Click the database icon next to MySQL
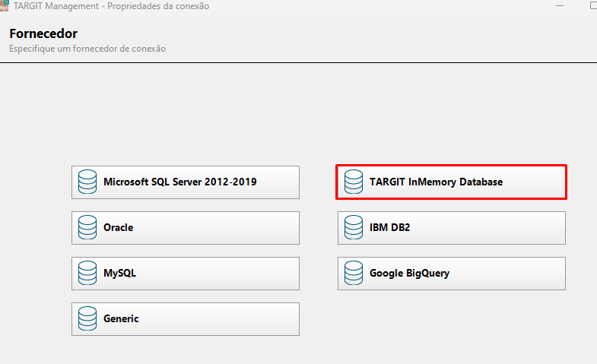597x364 pixels. [x=87, y=273]
